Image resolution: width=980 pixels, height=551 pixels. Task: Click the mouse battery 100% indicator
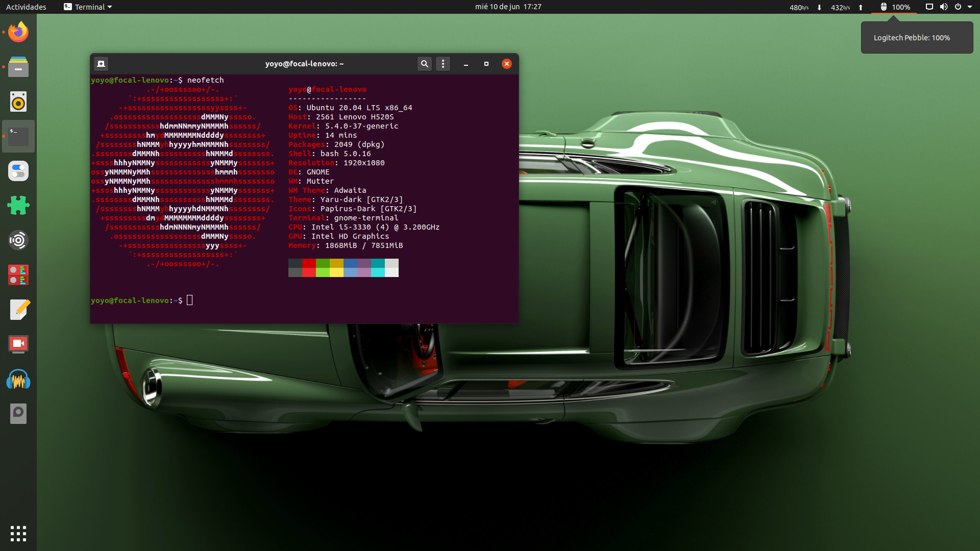click(895, 7)
